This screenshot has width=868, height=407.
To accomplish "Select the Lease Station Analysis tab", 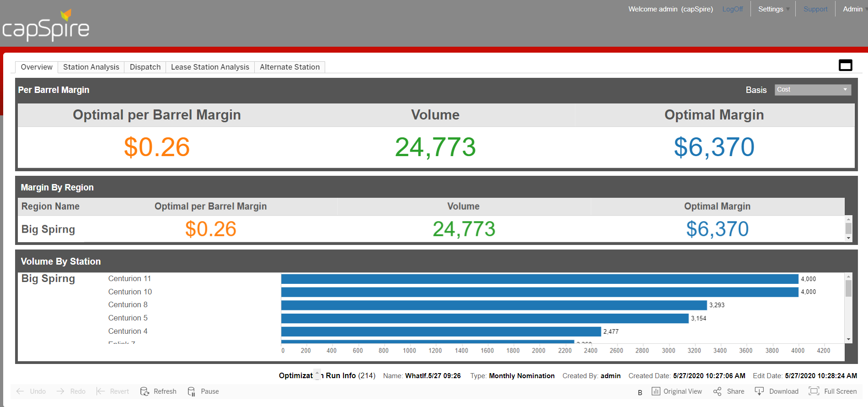I will pos(210,67).
